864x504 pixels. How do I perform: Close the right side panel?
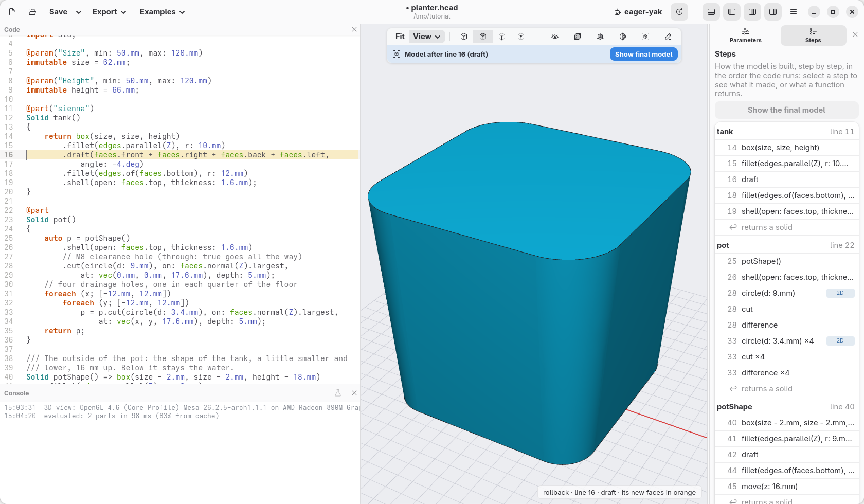(x=855, y=34)
